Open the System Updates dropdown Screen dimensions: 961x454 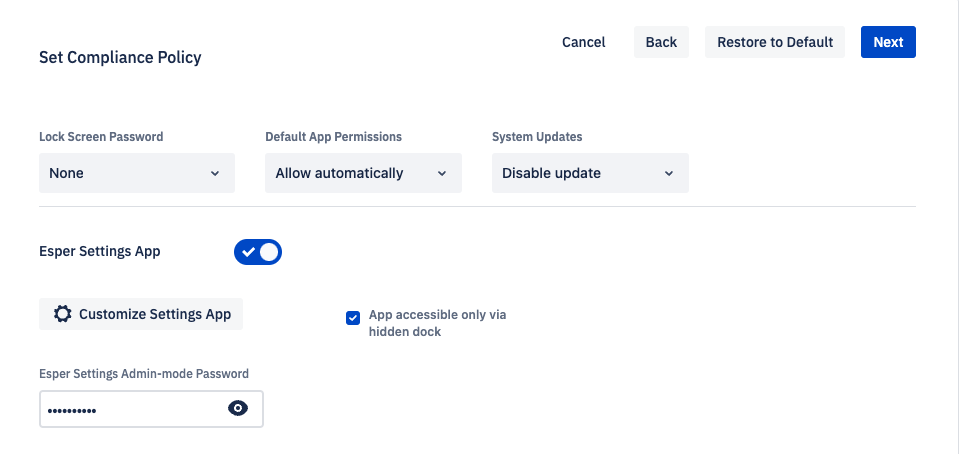[x=590, y=173]
